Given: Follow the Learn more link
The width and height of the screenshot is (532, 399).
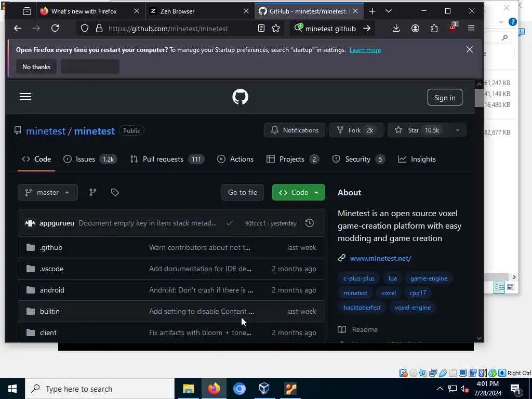Looking at the screenshot, I should point(365,50).
